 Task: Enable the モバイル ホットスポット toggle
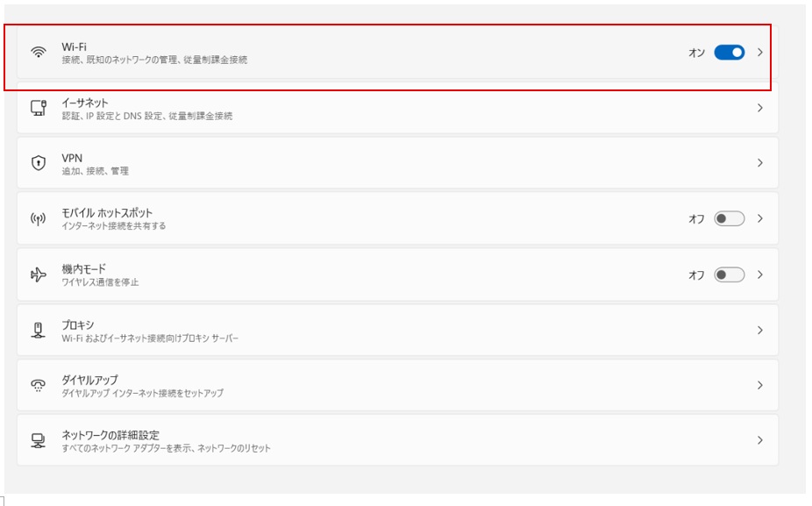coord(730,218)
